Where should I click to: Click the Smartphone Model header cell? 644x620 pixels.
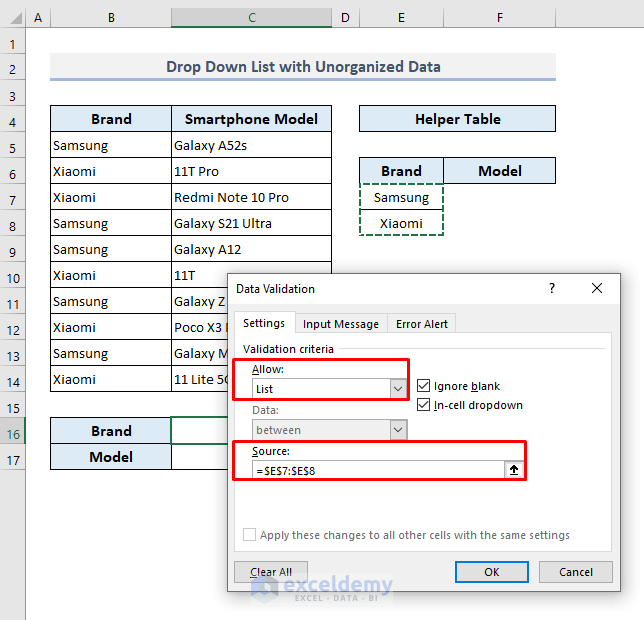click(x=251, y=119)
